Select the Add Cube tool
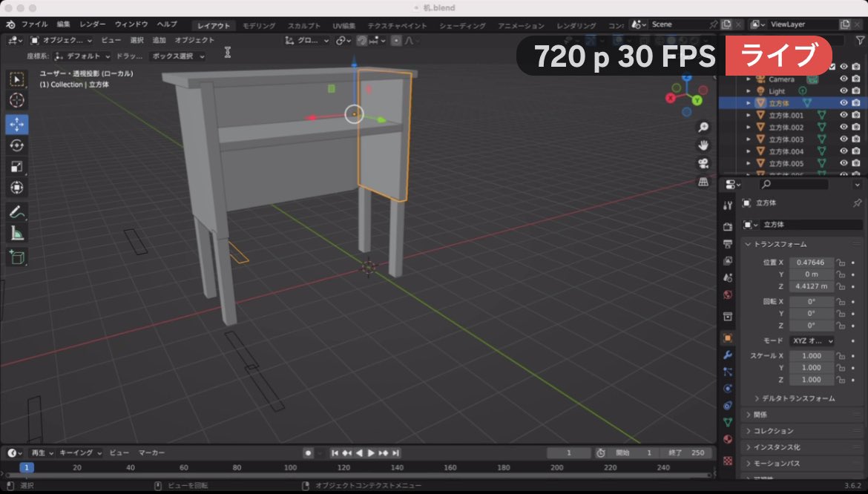Viewport: 868px width, 494px height. 16,257
